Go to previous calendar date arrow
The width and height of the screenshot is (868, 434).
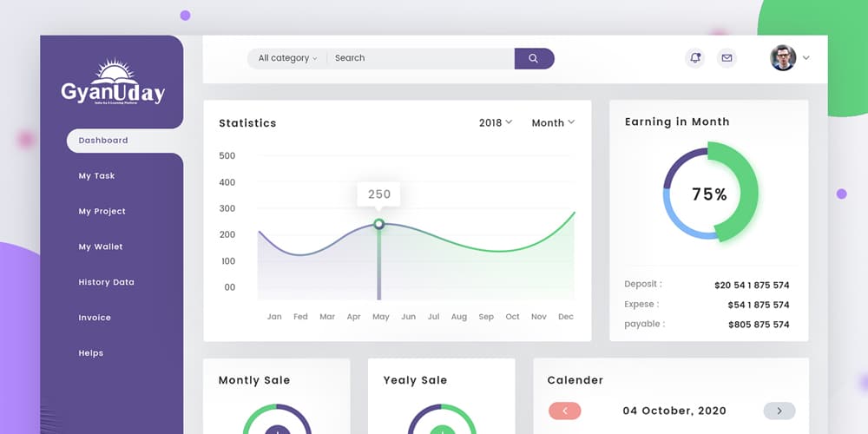[x=565, y=411]
